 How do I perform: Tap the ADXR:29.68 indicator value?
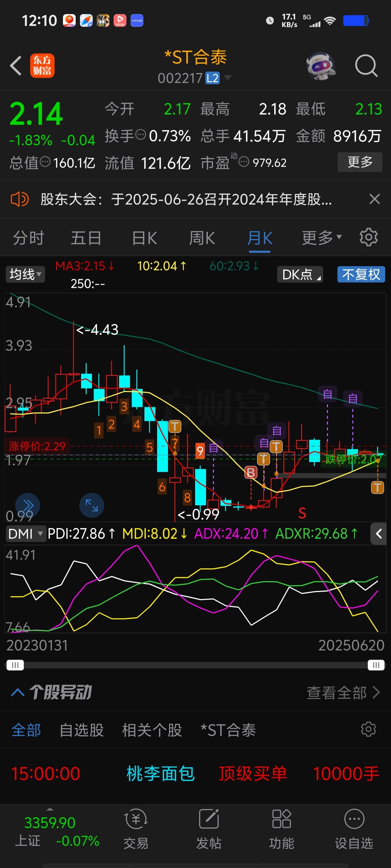[317, 534]
